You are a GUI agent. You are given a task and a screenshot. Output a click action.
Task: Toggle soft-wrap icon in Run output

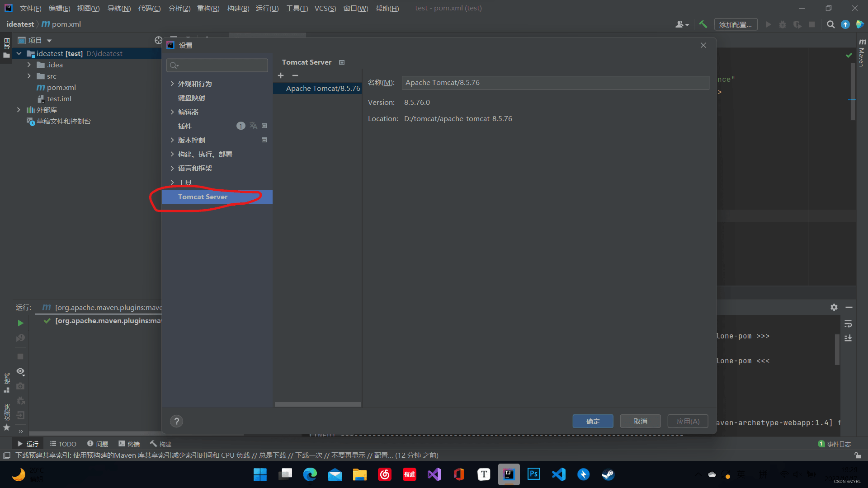848,324
